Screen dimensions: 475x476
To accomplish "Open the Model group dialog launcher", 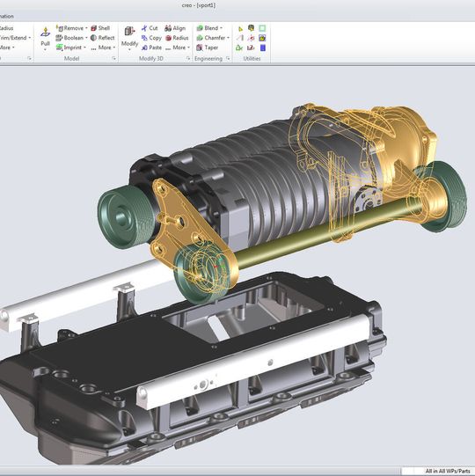I will click(x=114, y=58).
